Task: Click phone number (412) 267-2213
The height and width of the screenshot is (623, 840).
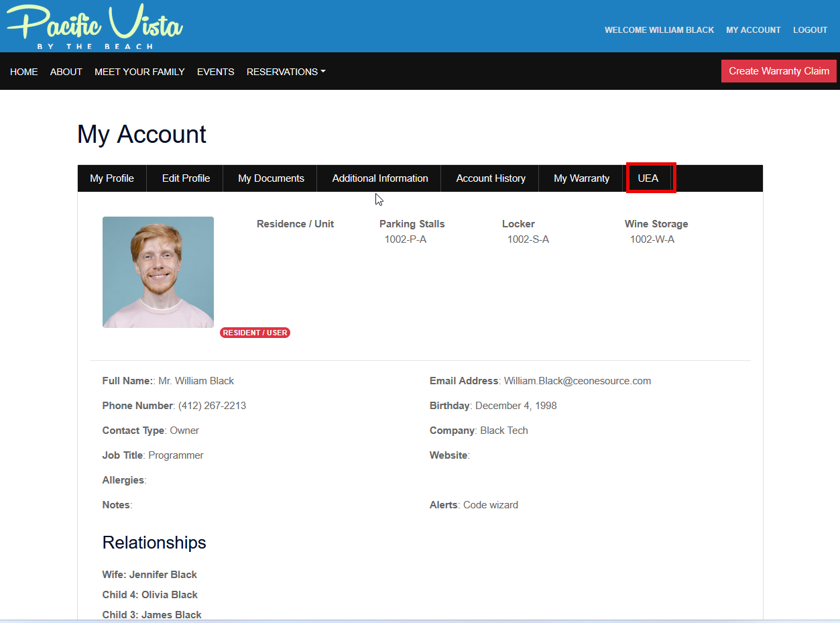Action: 212,406
